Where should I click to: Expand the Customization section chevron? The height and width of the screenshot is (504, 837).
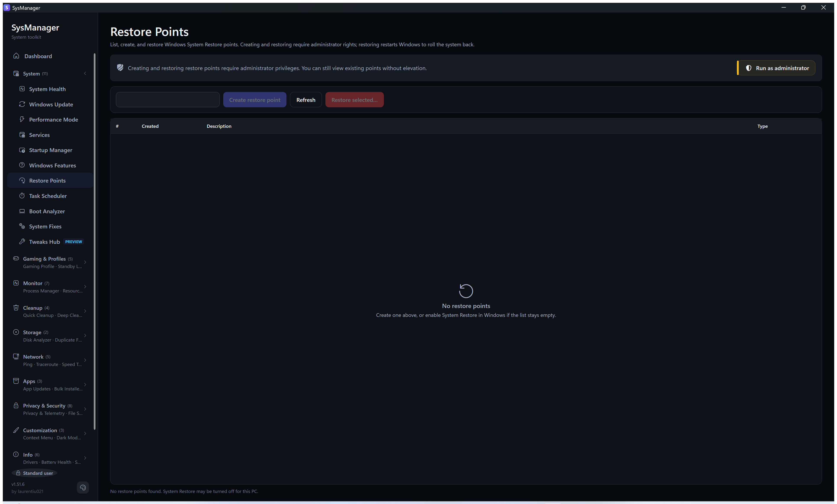[x=85, y=434]
